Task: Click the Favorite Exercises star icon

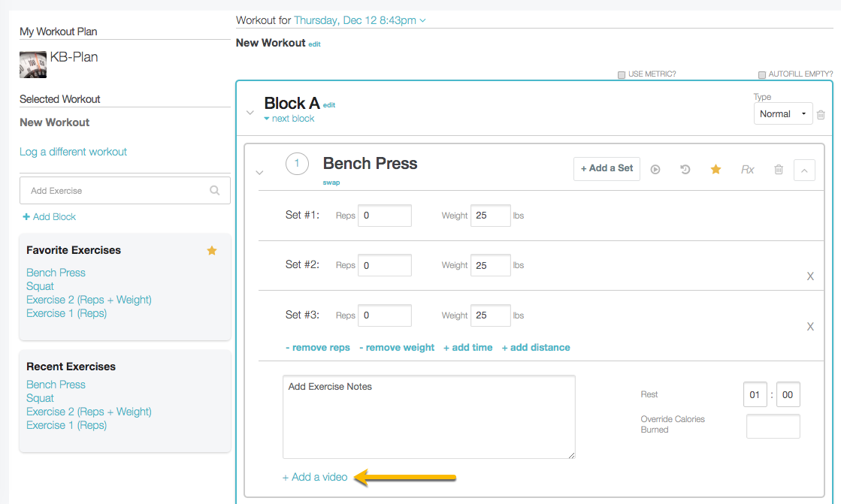Action: (x=212, y=251)
